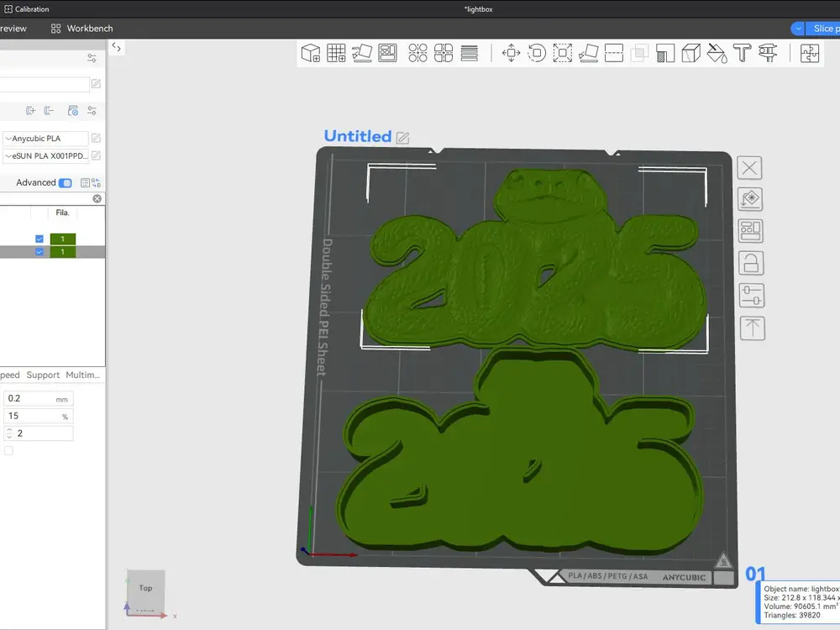Edit the Anycubic PLA filament preset
The height and width of the screenshot is (630, 840).
coord(96,139)
